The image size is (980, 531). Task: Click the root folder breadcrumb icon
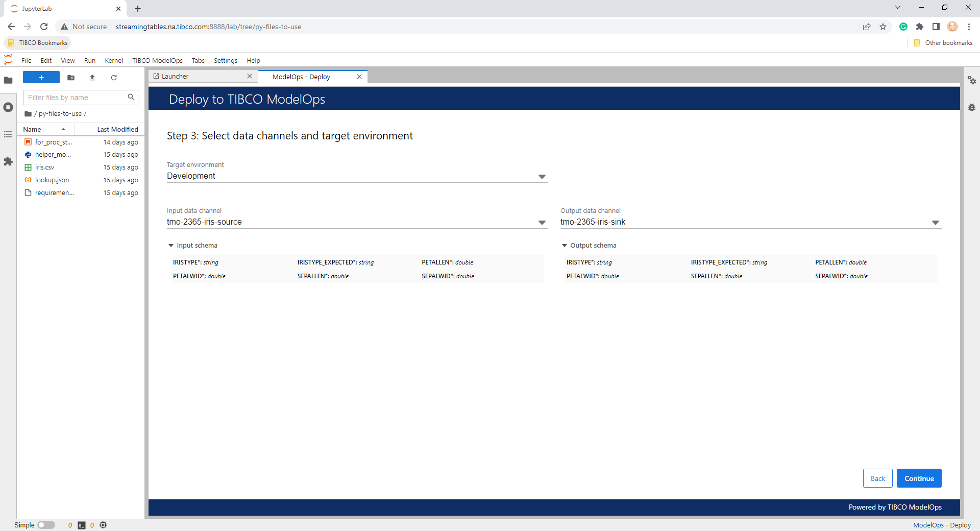pos(28,114)
